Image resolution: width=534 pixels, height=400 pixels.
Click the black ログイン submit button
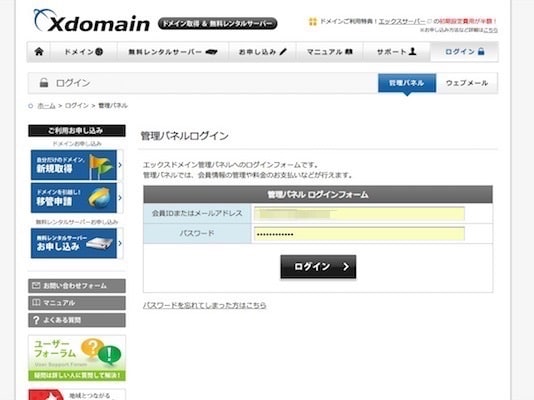(x=318, y=267)
